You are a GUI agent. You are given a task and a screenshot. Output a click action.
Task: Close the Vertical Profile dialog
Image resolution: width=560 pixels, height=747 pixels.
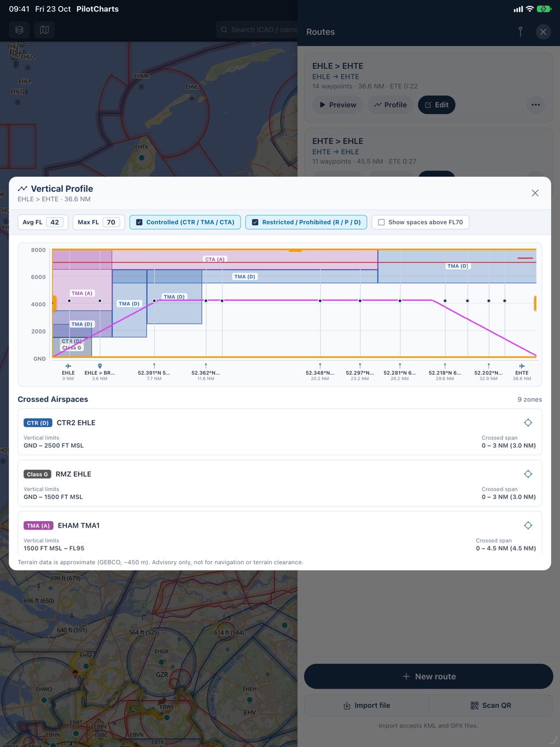535,193
